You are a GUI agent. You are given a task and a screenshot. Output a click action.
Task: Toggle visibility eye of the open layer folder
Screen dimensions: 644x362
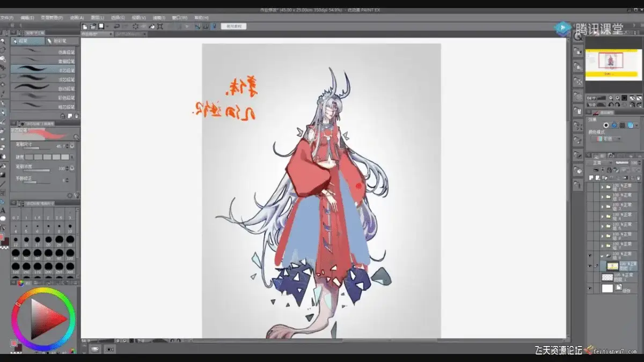[x=590, y=256]
